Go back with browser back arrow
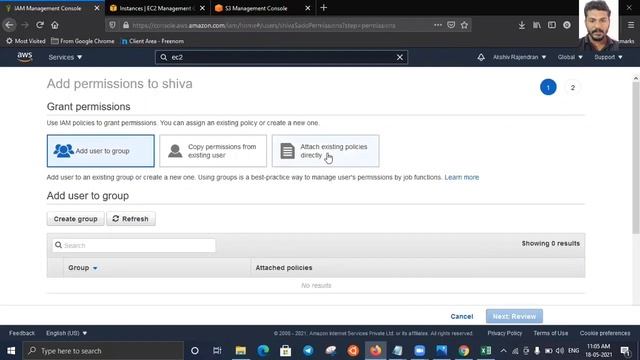The image size is (640, 360). pos(9,25)
